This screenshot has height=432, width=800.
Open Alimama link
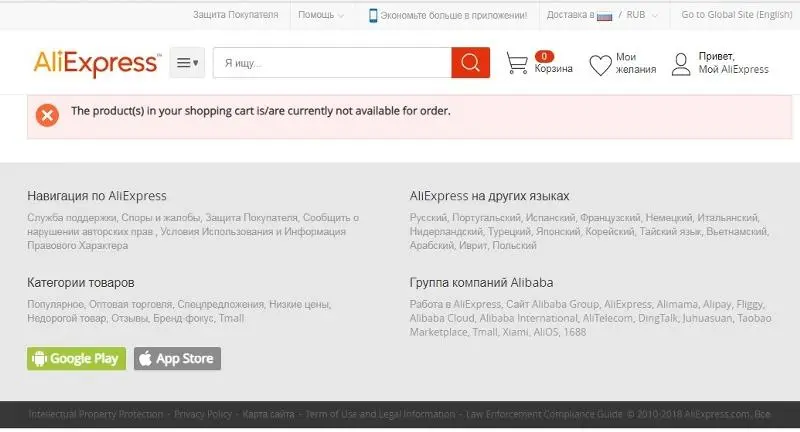[677, 304]
